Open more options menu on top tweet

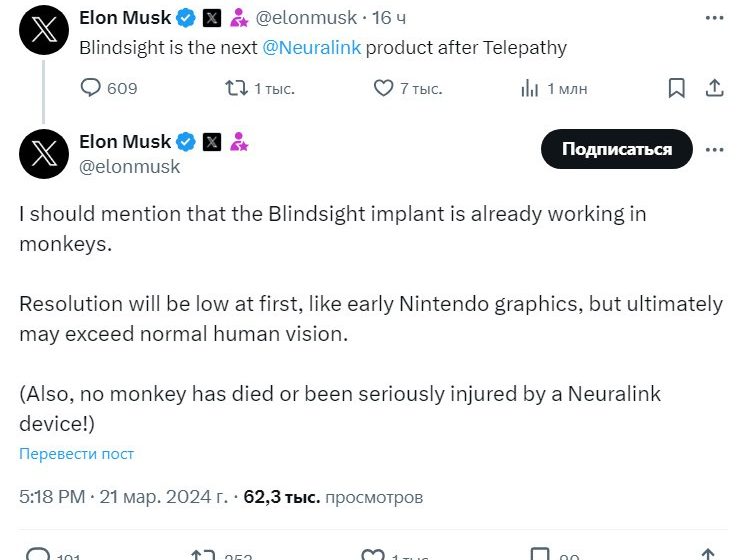(714, 18)
